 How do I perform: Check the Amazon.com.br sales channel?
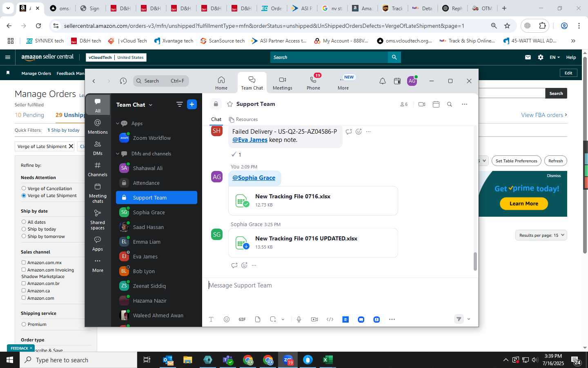point(24,283)
